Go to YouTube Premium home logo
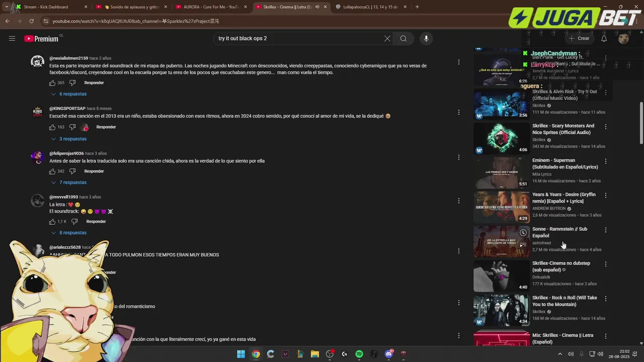The image size is (644, 362). [41, 39]
